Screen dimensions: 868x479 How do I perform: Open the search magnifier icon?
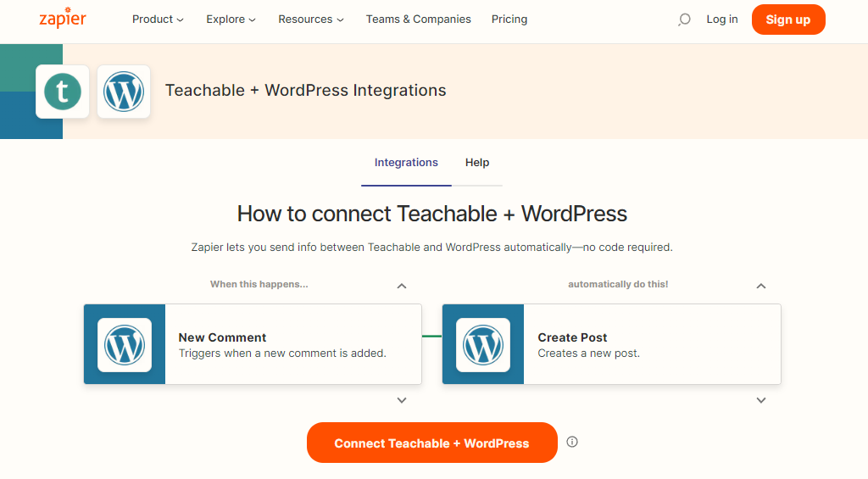click(x=684, y=19)
